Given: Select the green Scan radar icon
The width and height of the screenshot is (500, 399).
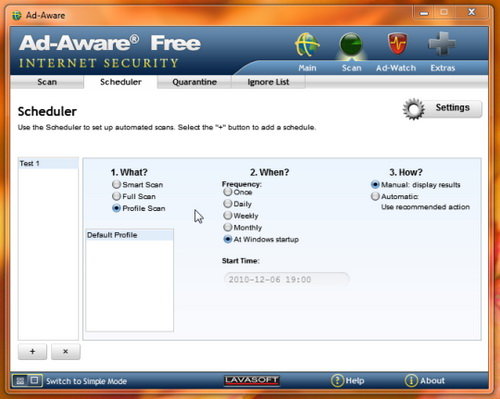Looking at the screenshot, I should tap(351, 45).
